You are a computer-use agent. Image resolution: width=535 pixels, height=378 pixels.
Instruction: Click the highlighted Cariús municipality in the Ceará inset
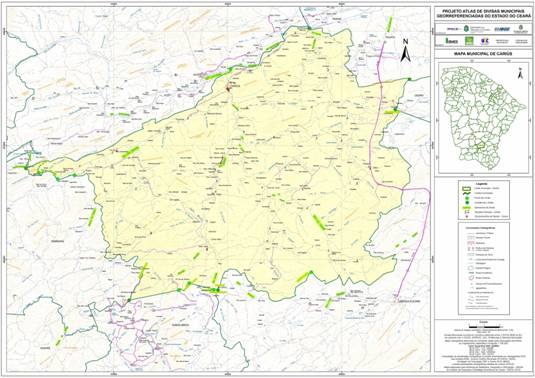tap(481, 146)
